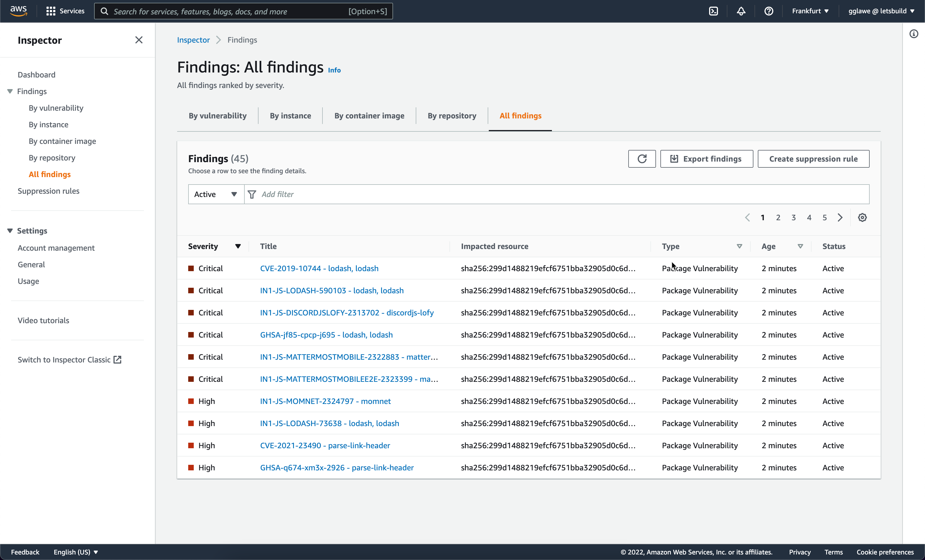Open By vulnerability in the sidebar
The width and height of the screenshot is (925, 560).
(56, 108)
